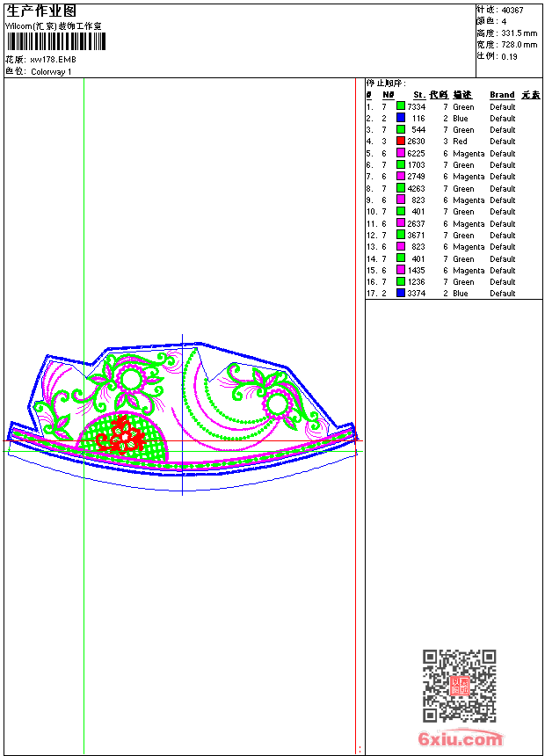Click the green swatch in stop row 12
Viewport: 545px width, 756px height.
401,235
